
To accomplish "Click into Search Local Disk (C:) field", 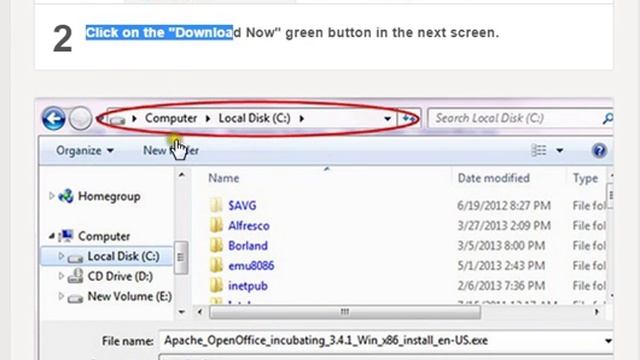I will (x=516, y=118).
